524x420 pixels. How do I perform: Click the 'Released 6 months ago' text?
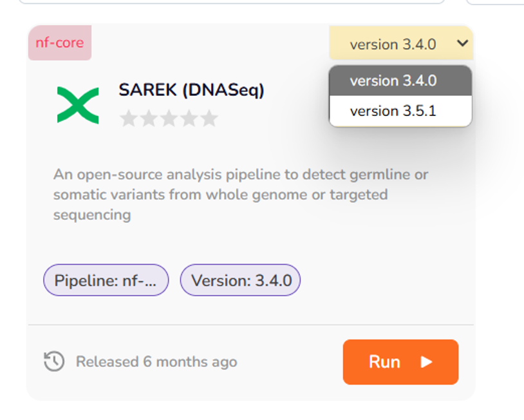156,362
